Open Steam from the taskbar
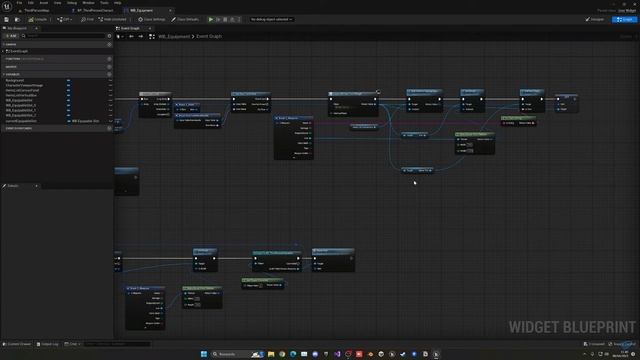Screen dimensions: 640x360 tap(403, 354)
